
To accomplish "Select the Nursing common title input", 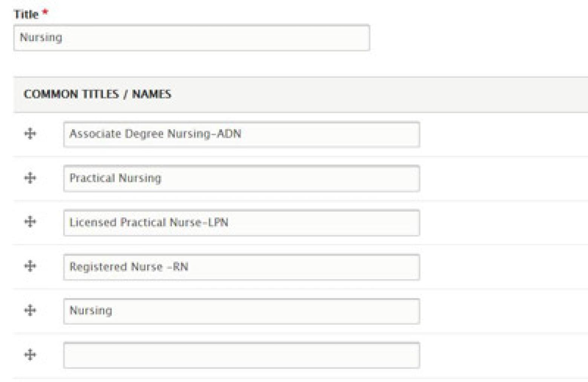I will point(241,310).
